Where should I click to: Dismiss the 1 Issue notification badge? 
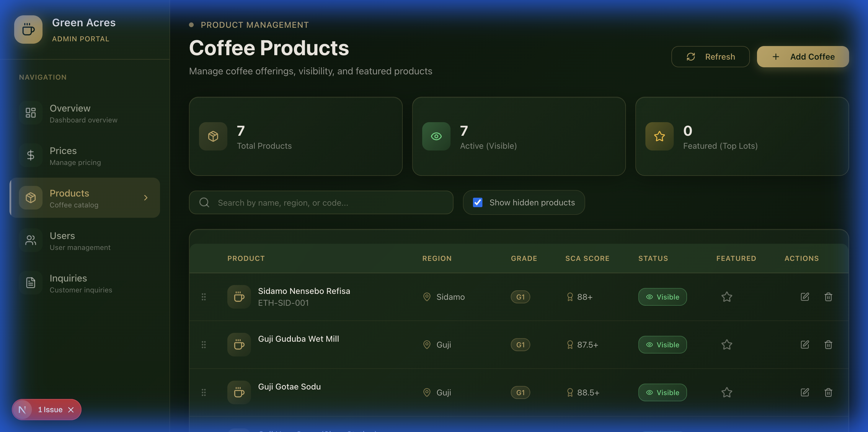coord(71,410)
